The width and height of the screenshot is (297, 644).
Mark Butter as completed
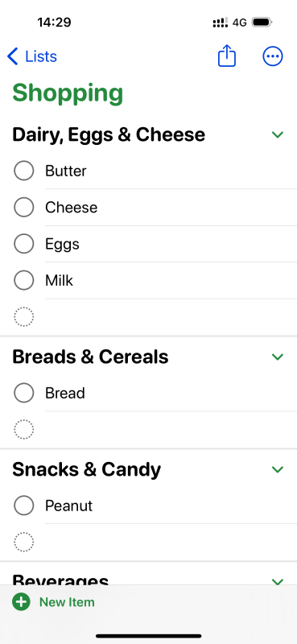(24, 171)
